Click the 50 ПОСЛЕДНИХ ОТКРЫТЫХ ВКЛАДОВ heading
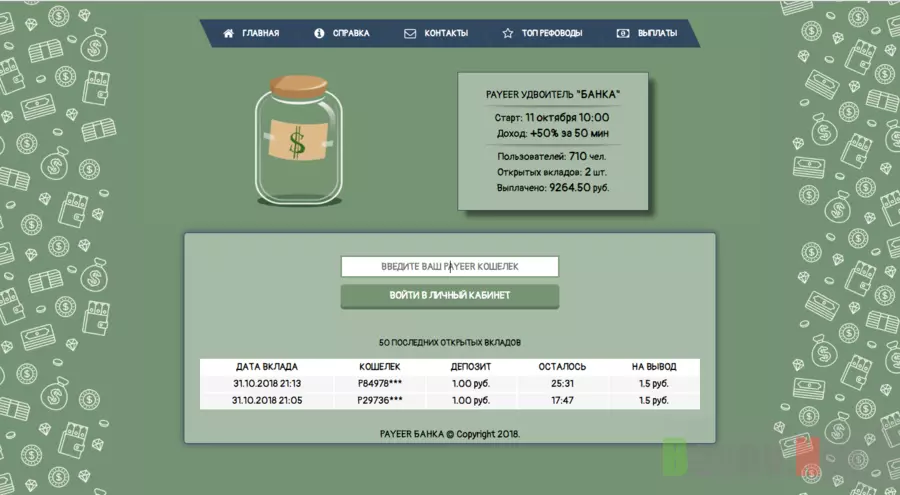The height and width of the screenshot is (495, 900). coord(449,342)
